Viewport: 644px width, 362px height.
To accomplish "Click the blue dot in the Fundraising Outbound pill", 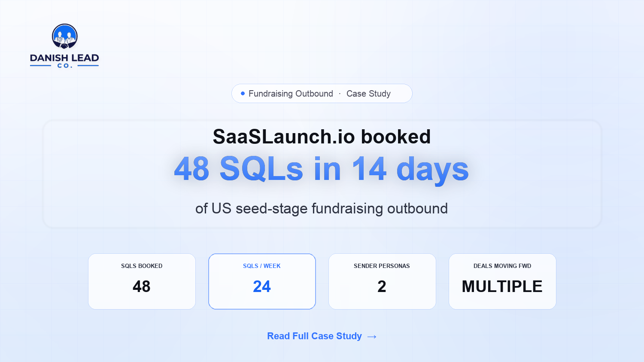I will (243, 93).
